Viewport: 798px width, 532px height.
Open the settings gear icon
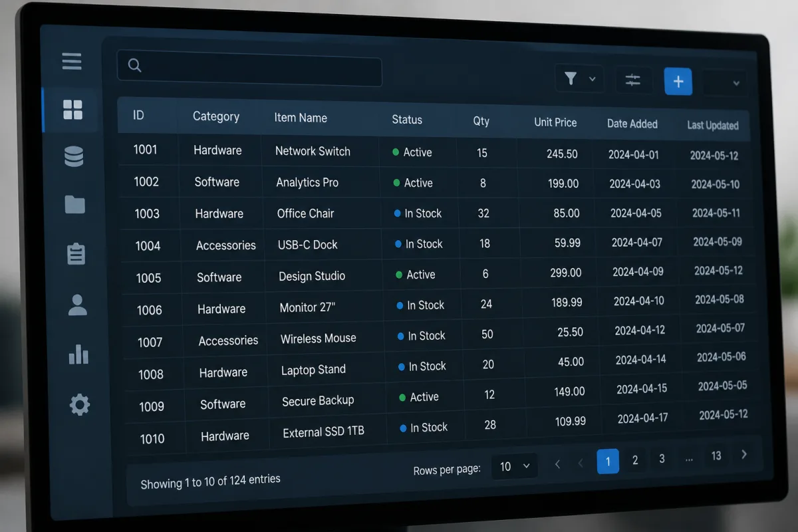[x=80, y=404]
